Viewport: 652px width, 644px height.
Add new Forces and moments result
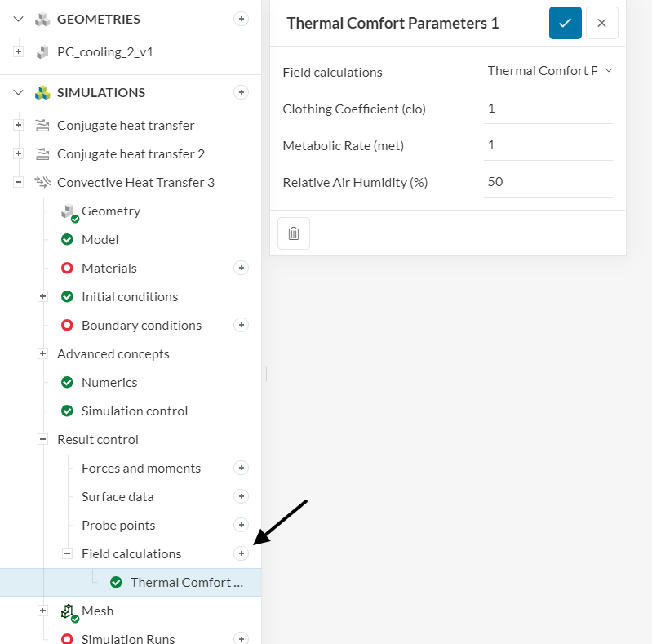(241, 468)
